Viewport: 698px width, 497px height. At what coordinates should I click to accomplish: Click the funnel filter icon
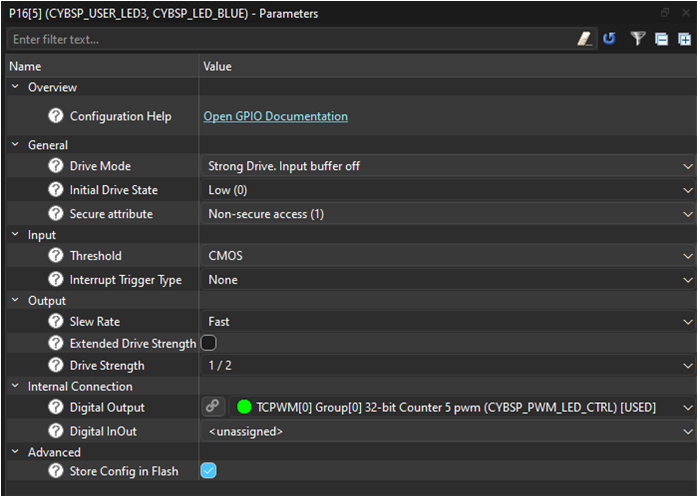(x=638, y=39)
